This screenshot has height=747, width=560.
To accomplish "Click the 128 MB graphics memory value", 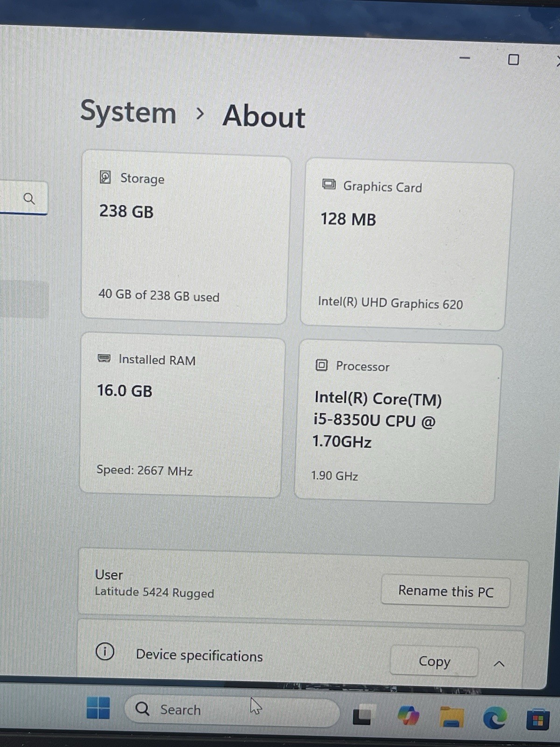I will pos(348,219).
